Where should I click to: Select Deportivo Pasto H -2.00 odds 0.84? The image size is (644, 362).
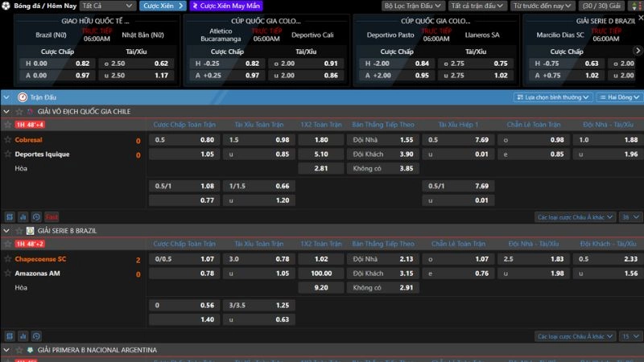(x=397, y=64)
